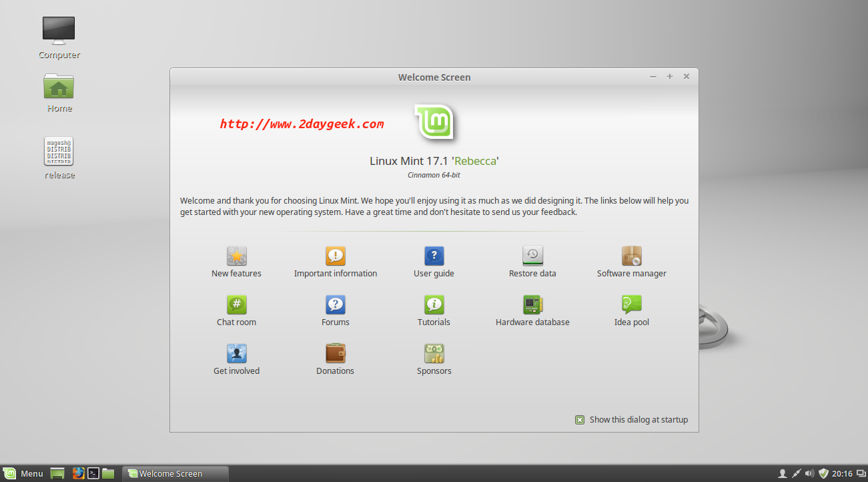Viewport: 868px width, 482px height.
Task: Launch the Restore data tool
Action: click(532, 262)
